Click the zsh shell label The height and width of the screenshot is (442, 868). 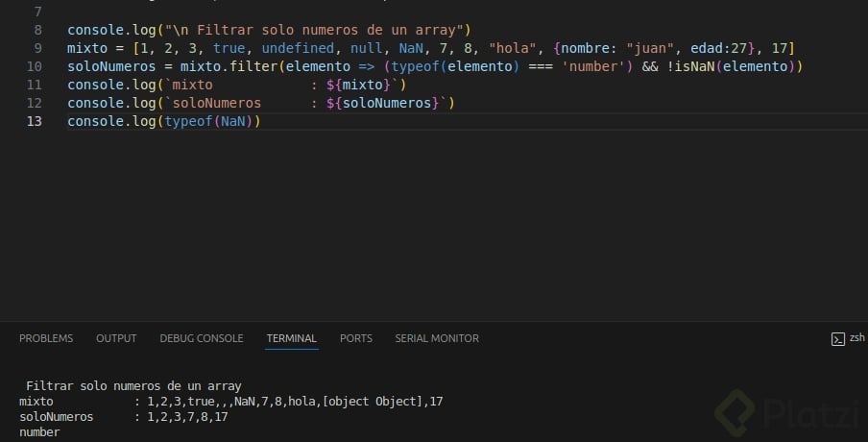pyautogui.click(x=856, y=337)
